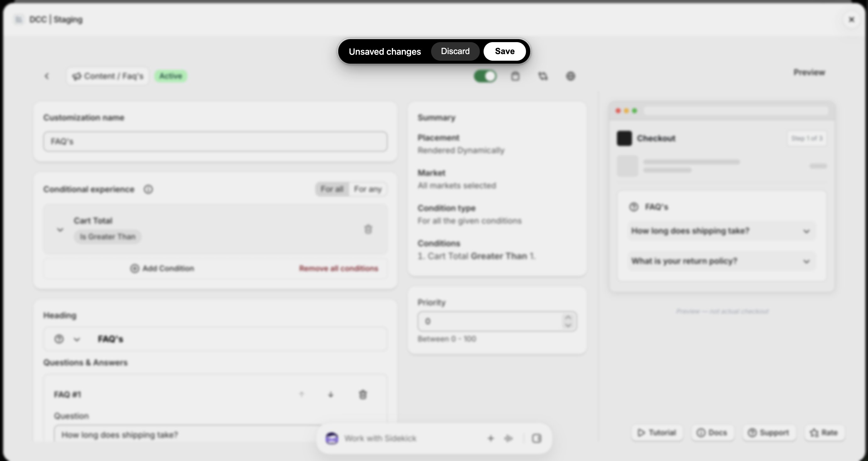Click the Work with Sidekick input
This screenshot has height=461, width=868.
pyautogui.click(x=411, y=438)
